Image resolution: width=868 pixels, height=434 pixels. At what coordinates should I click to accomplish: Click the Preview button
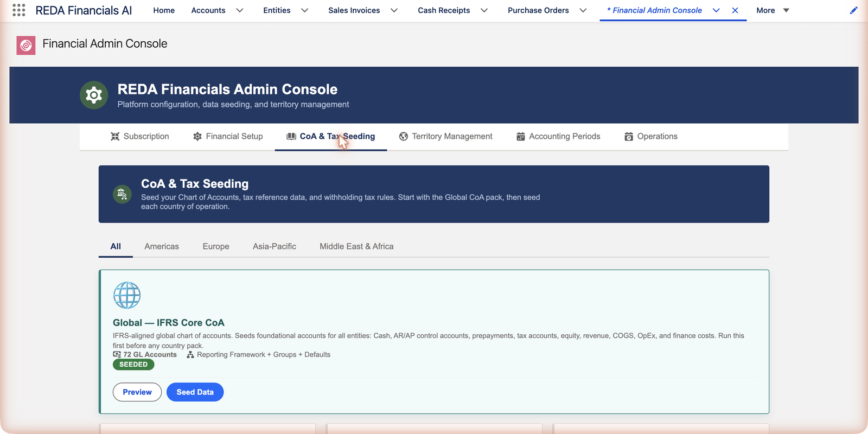point(137,392)
